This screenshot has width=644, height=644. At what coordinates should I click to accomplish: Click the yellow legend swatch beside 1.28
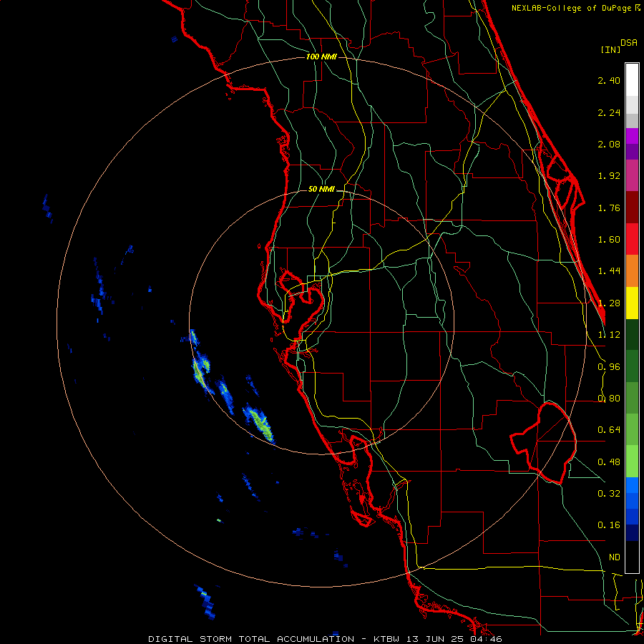click(632, 303)
